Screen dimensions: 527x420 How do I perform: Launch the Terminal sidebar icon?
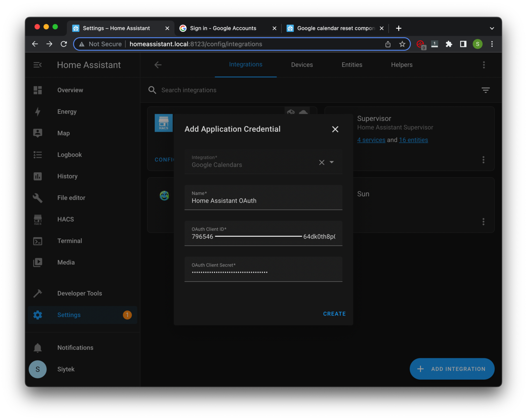[37, 241]
